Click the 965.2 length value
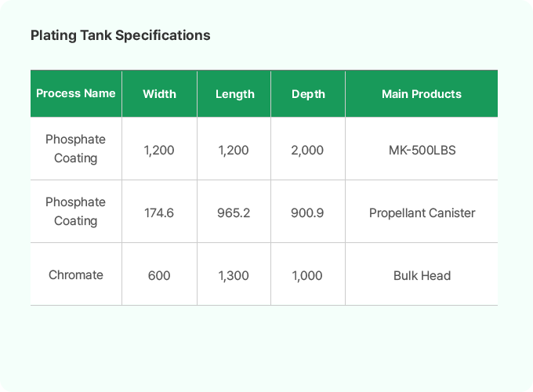The image size is (533, 392). coord(234,212)
